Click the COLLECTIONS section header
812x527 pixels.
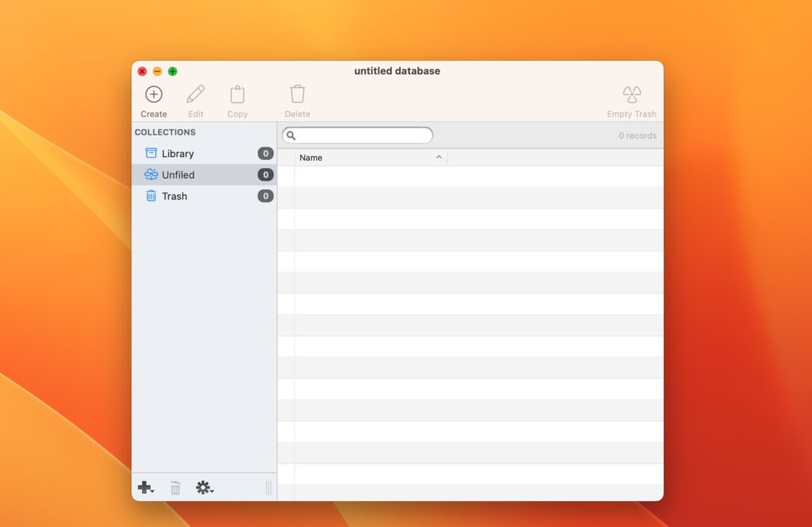[165, 132]
